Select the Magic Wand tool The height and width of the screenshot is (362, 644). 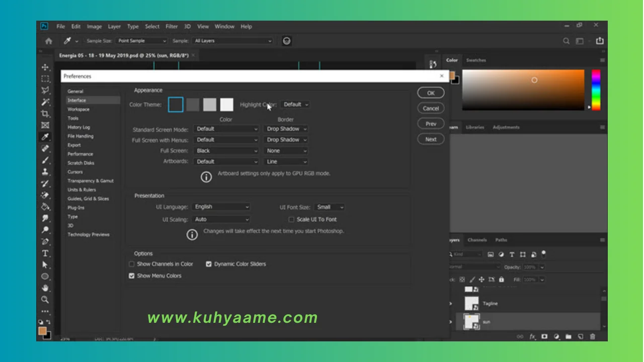[x=45, y=102]
